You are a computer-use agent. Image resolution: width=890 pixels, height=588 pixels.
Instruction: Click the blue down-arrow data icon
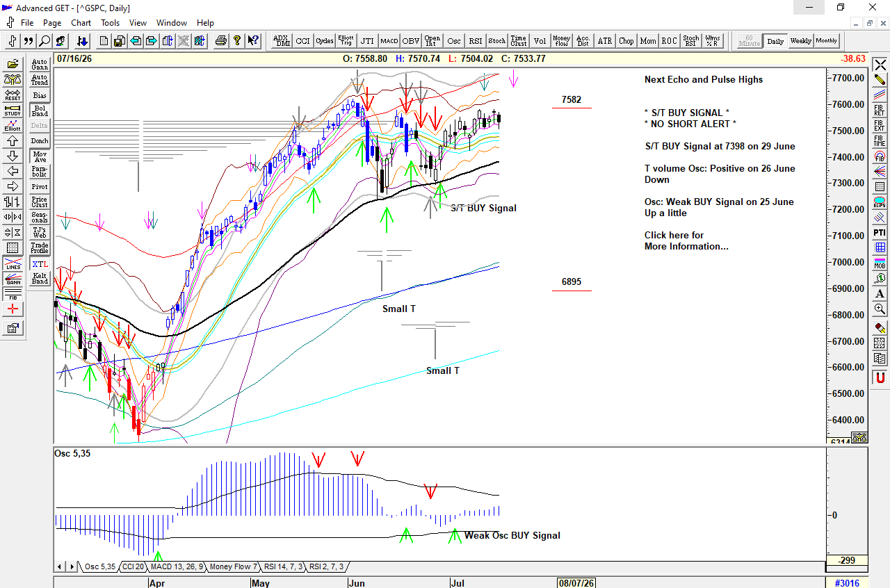tap(81, 40)
